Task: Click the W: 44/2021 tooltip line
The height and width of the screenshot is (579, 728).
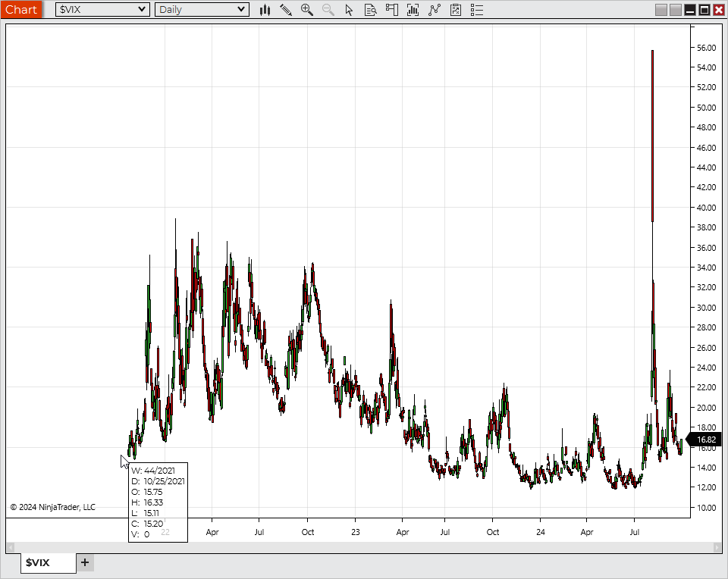Action: (x=153, y=471)
